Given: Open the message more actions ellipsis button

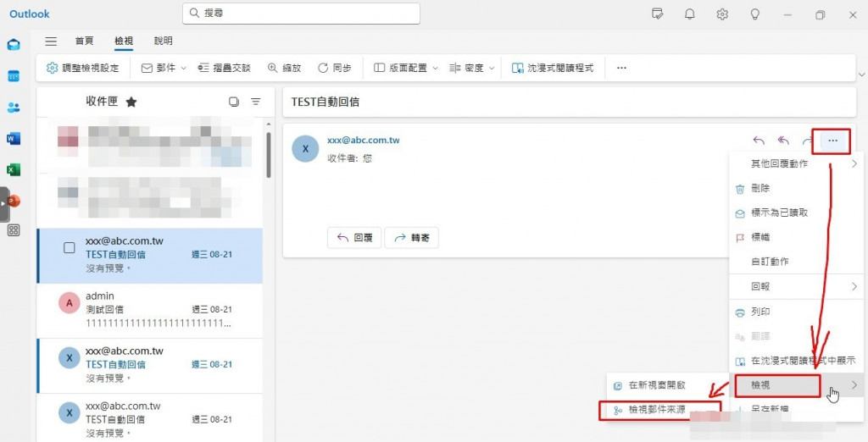Looking at the screenshot, I should click(832, 141).
